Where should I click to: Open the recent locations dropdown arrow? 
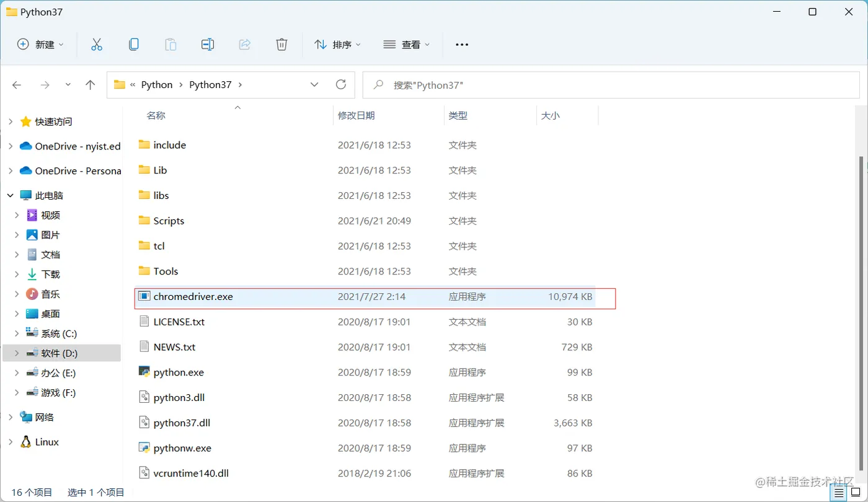click(x=68, y=85)
